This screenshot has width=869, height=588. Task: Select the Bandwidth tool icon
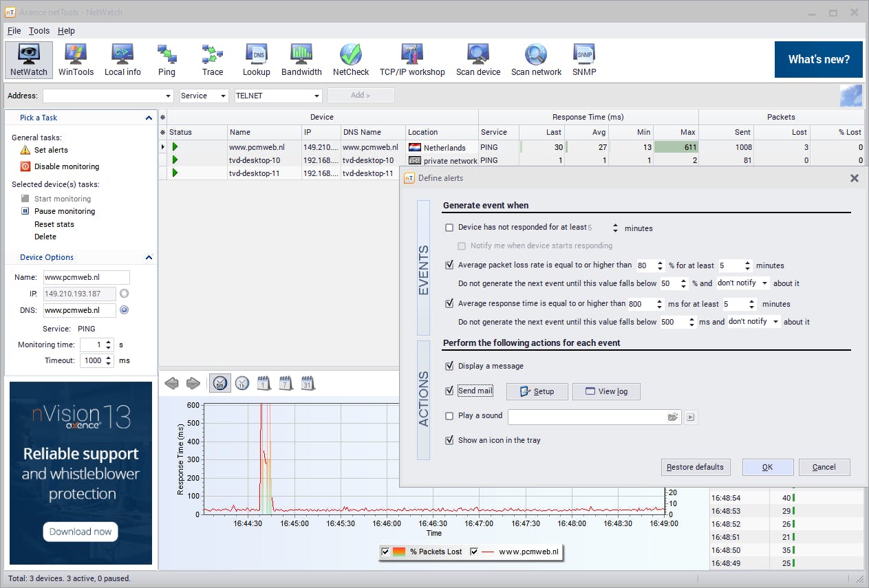pos(301,59)
